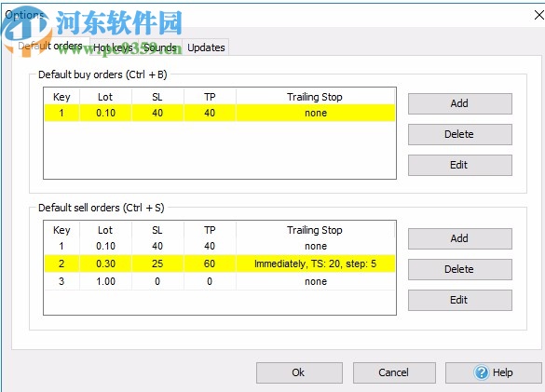Click lot value 0.10 in buy orders
Screen dimensions: 545x392
coord(105,113)
